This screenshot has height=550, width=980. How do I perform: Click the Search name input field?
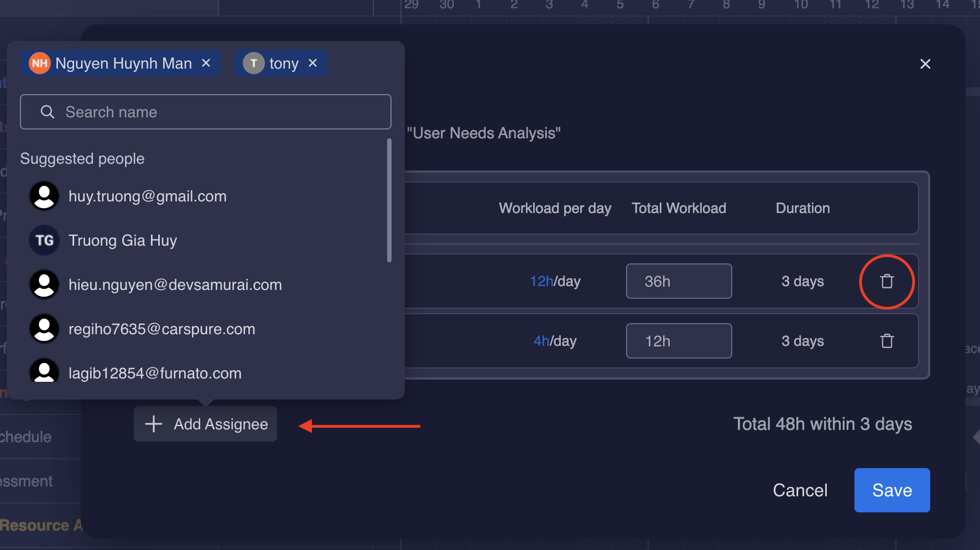coord(206,112)
